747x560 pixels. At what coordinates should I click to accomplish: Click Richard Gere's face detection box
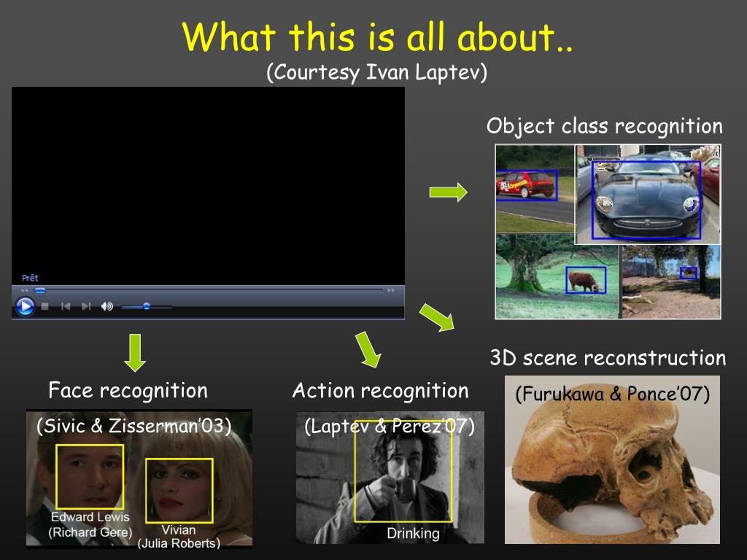[90, 477]
